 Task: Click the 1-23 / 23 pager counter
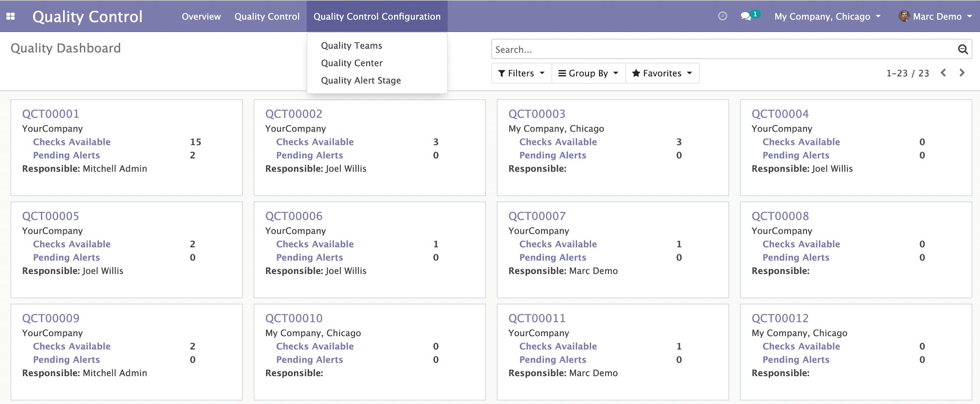(907, 73)
